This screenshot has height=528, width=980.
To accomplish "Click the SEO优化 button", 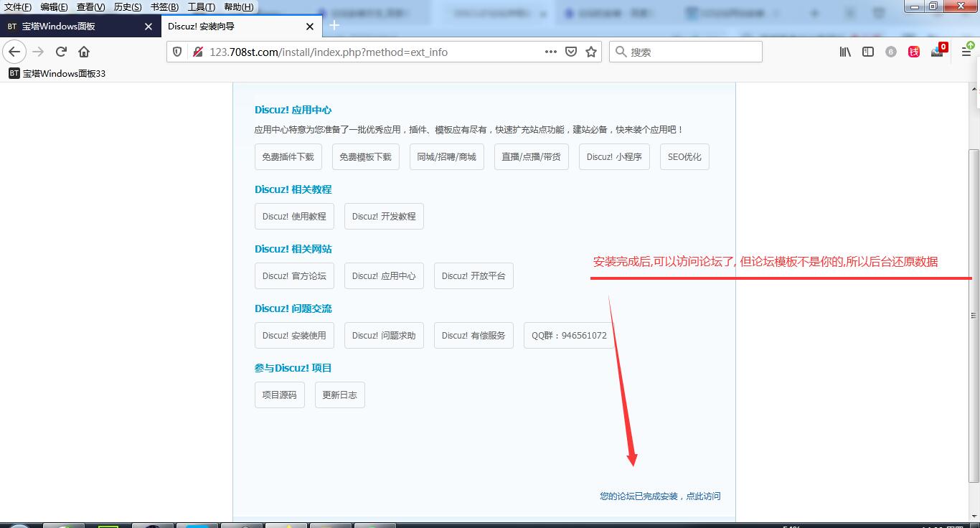I will 684,157.
